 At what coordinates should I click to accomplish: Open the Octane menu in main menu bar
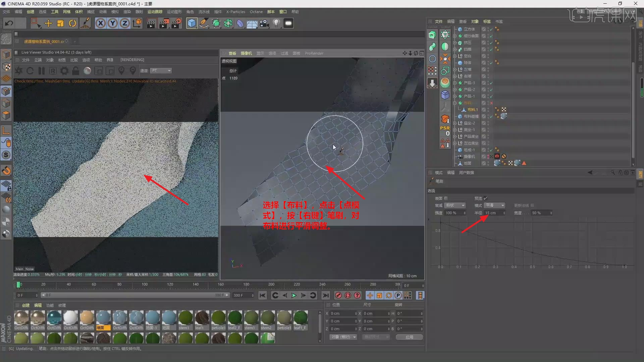tap(256, 12)
